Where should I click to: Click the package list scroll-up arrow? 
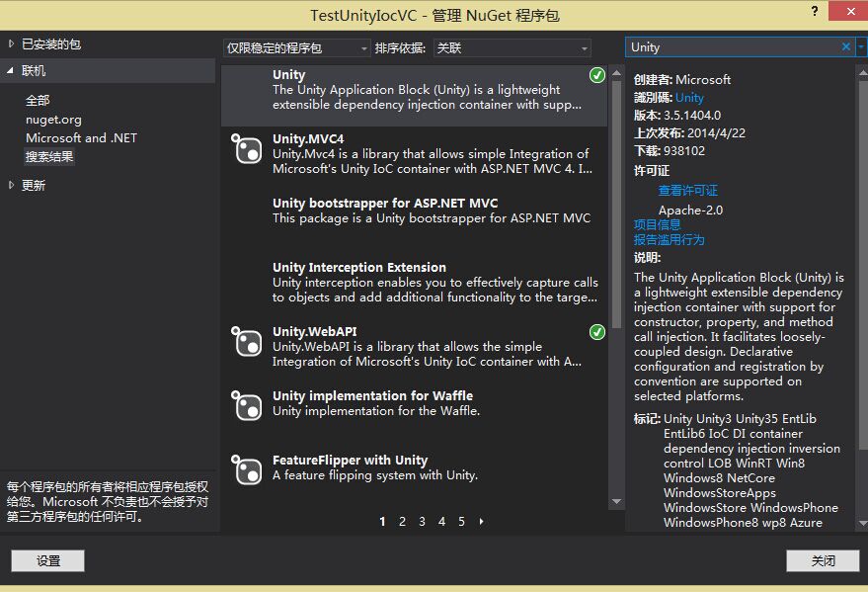[x=616, y=72]
